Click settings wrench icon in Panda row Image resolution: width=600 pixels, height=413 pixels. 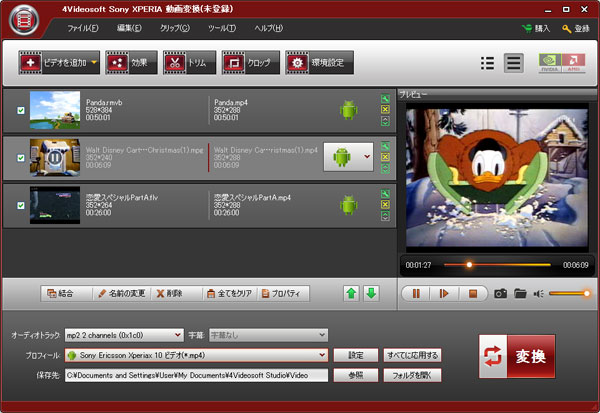(385, 99)
